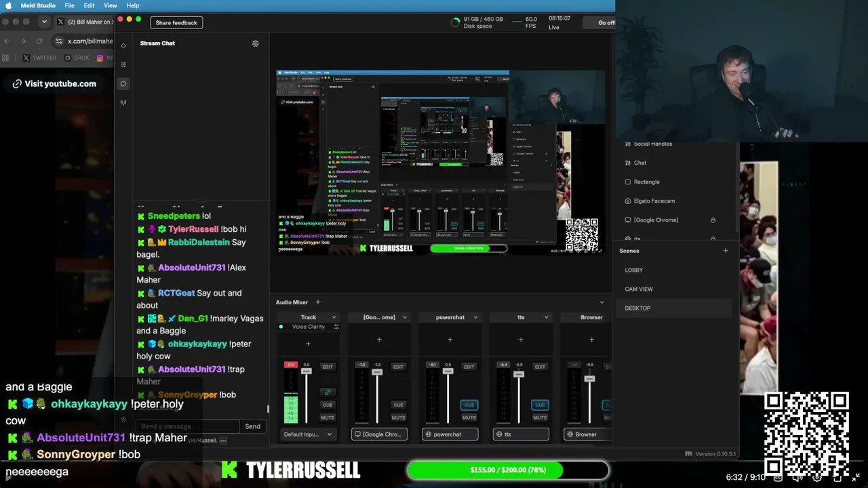
Task: Reload the page in Chrome
Action: 39,41
